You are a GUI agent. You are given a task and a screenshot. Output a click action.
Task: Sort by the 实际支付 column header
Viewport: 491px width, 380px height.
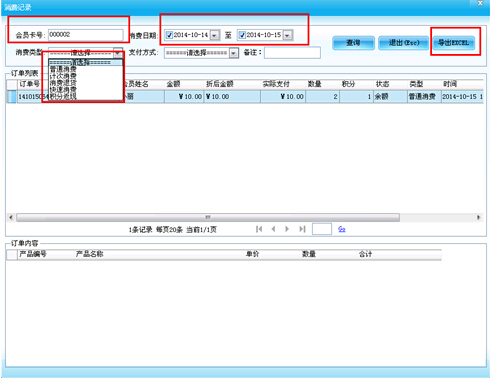[x=283, y=84]
